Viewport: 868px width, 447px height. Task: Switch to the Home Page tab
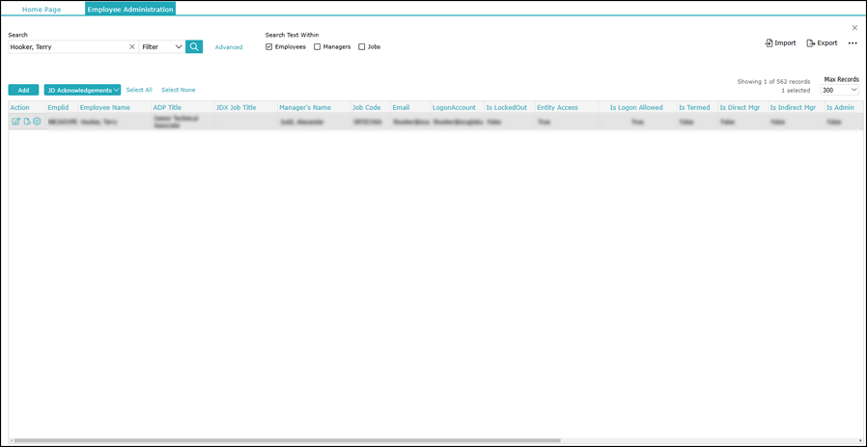pos(42,10)
